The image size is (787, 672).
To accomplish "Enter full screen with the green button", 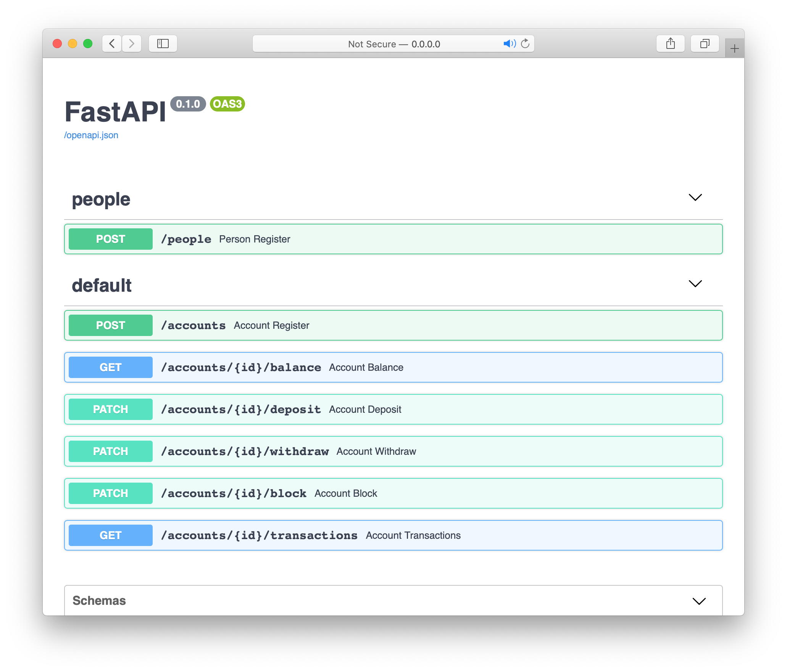I will click(x=88, y=44).
